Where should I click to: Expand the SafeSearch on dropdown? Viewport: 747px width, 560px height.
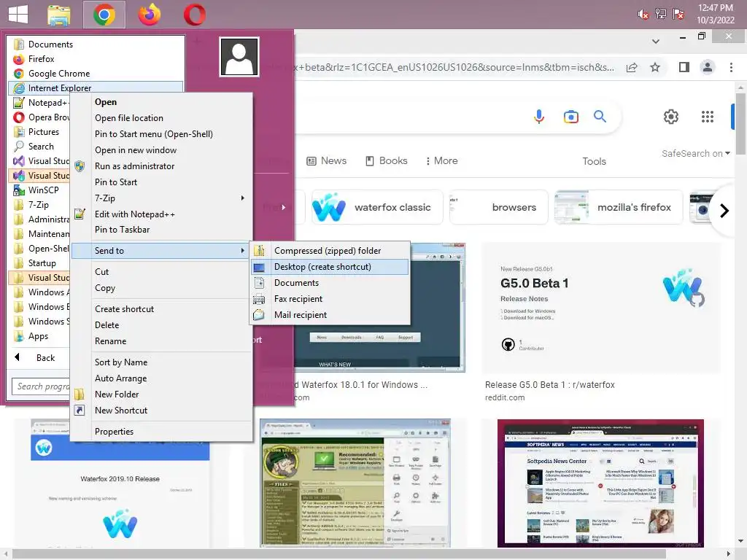pyautogui.click(x=695, y=153)
